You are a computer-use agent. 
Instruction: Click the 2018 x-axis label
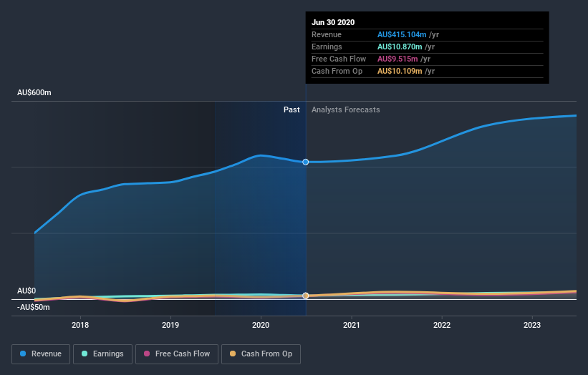(x=80, y=325)
